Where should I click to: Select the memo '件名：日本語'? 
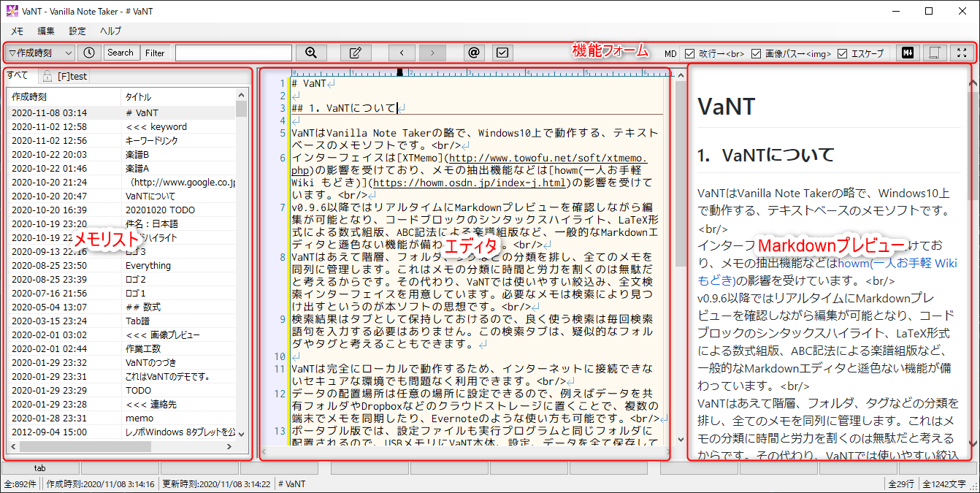(x=121, y=223)
